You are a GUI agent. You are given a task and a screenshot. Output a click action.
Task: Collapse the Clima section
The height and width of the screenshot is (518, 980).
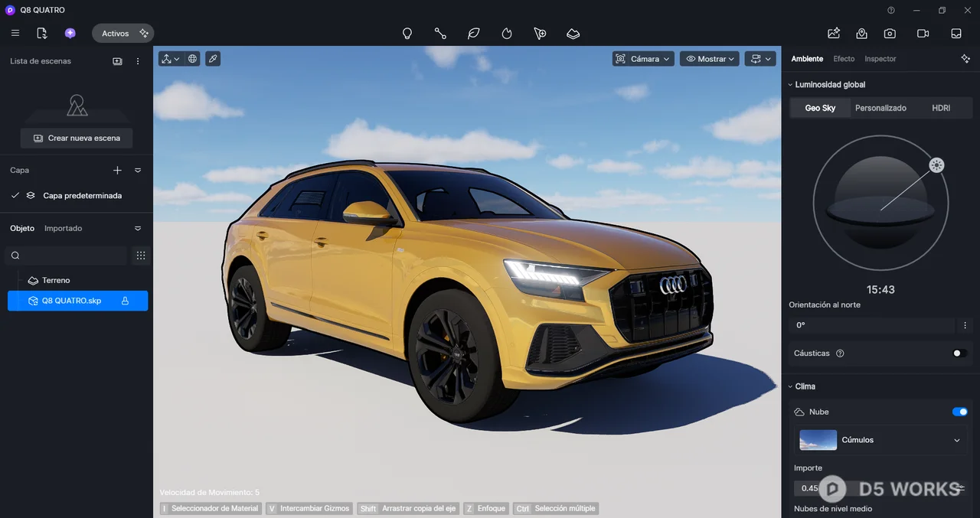pos(801,386)
